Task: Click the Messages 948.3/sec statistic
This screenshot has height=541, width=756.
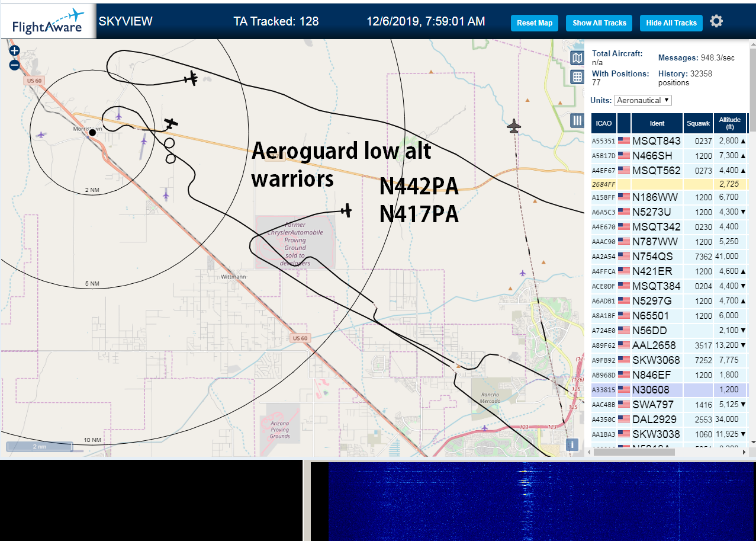Action: (696, 58)
